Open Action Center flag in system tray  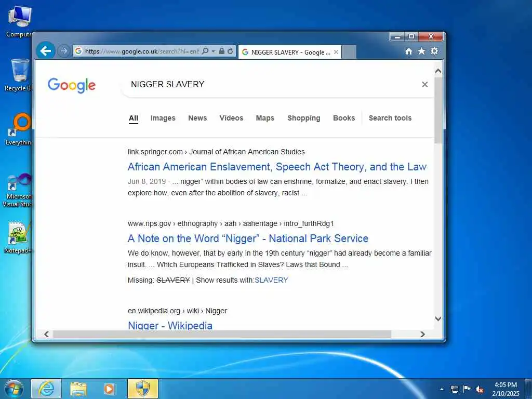[467, 389]
